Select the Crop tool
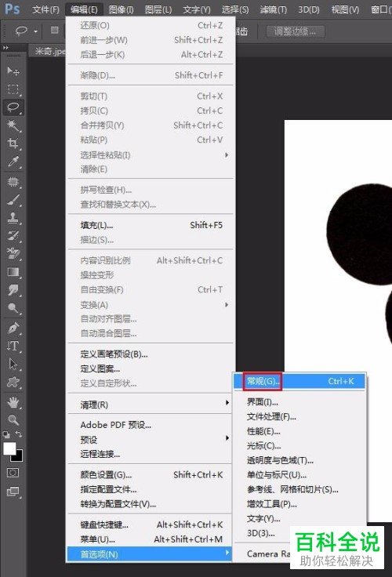The height and width of the screenshot is (577, 392). point(13,143)
